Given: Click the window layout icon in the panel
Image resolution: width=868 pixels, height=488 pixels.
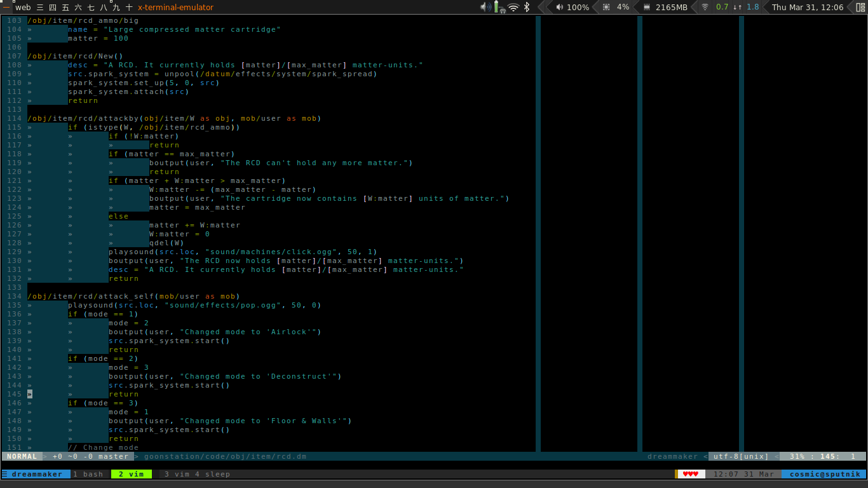Looking at the screenshot, I should tap(860, 7).
